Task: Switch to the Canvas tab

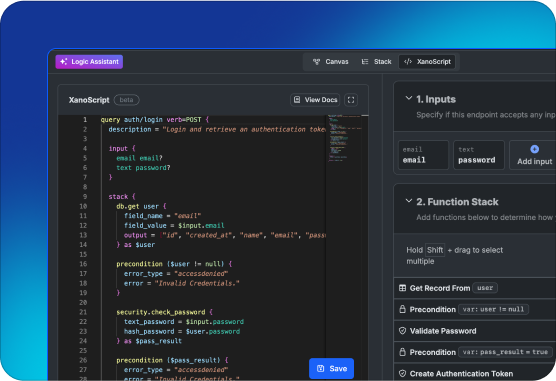Action: click(330, 62)
